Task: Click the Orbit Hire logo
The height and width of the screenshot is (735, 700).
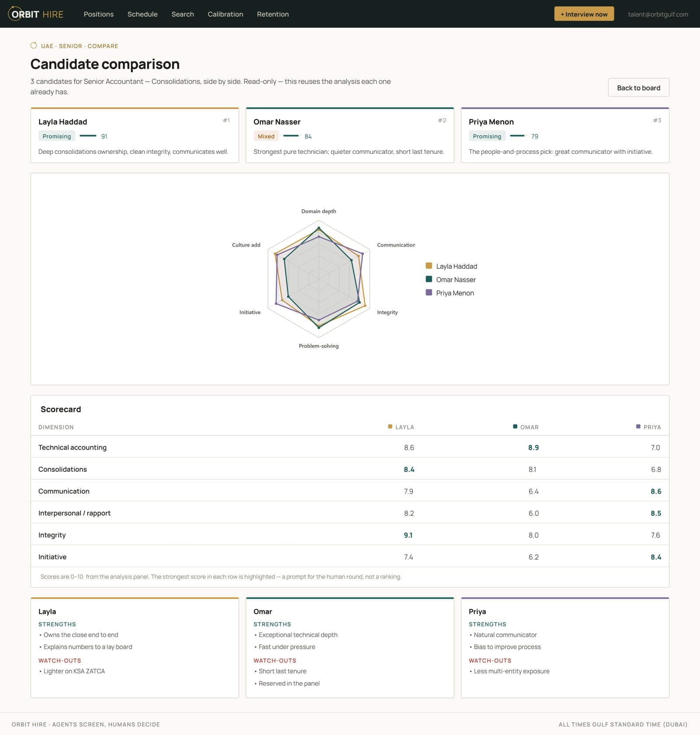Action: (x=36, y=14)
